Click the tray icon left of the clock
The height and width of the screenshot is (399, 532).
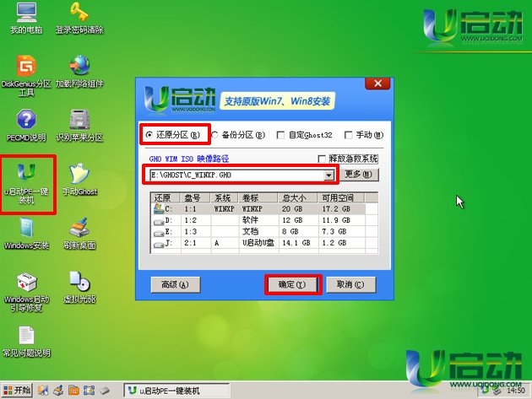(497, 391)
